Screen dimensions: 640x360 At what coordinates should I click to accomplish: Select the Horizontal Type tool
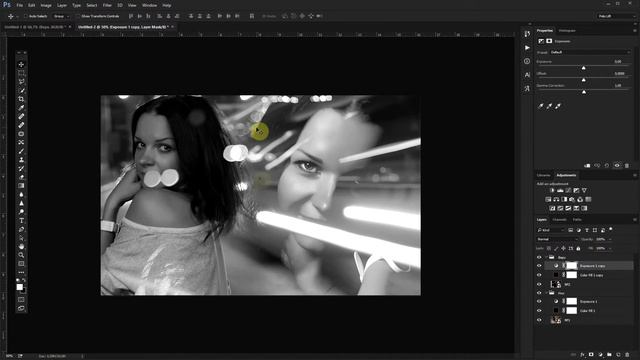(x=21, y=220)
